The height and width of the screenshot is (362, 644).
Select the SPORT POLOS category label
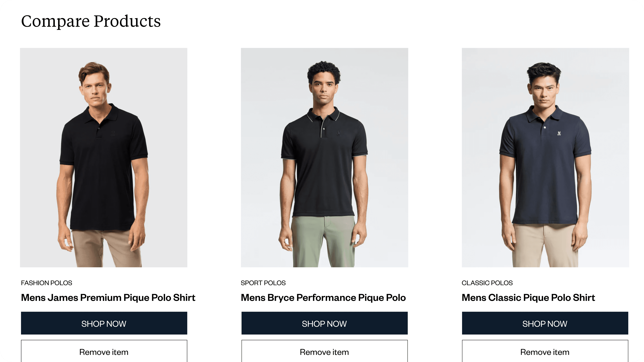[263, 283]
